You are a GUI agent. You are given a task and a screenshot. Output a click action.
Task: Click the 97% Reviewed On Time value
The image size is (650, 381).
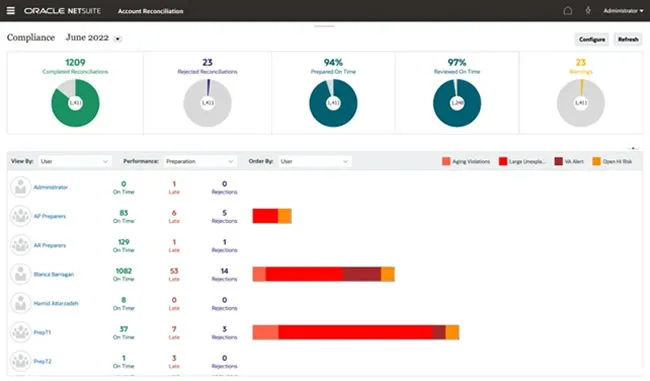tap(457, 62)
